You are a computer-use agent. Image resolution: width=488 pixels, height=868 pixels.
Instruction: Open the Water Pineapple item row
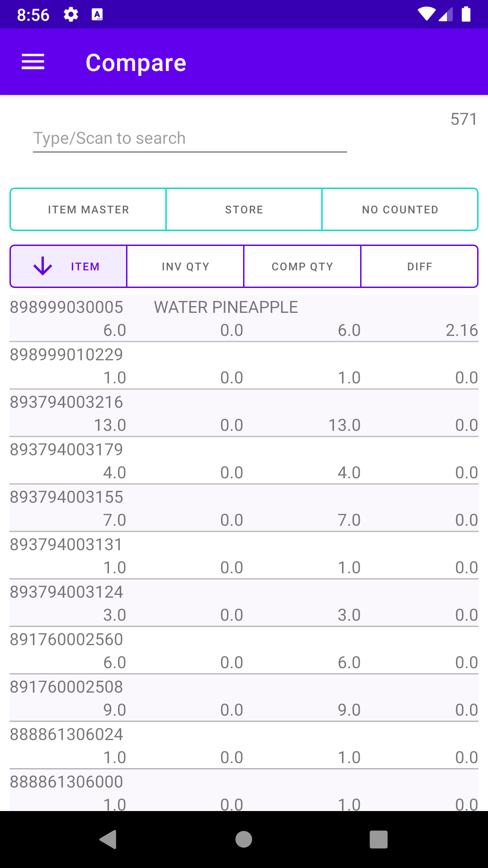[244, 318]
